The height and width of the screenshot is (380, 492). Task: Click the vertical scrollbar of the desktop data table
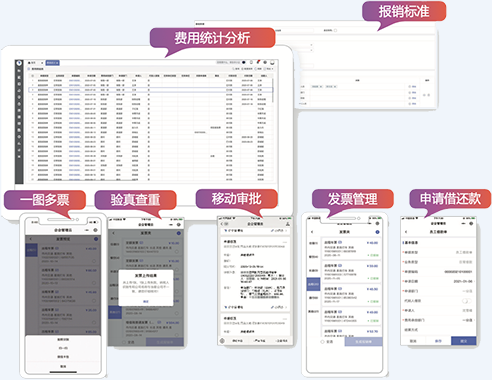tap(273, 90)
